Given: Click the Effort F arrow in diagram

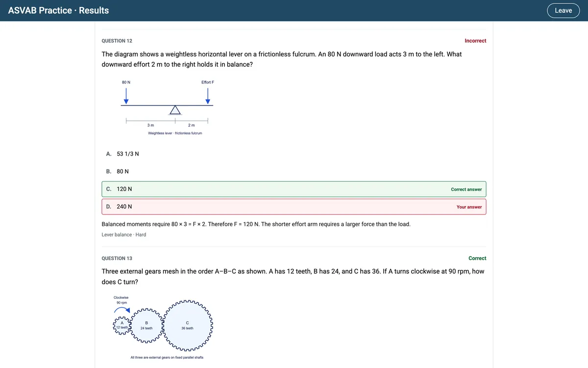Looking at the screenshot, I should [208, 96].
